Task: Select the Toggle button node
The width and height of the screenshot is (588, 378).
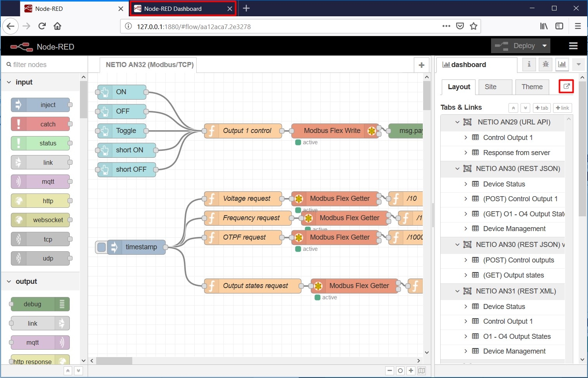Action: [x=122, y=131]
